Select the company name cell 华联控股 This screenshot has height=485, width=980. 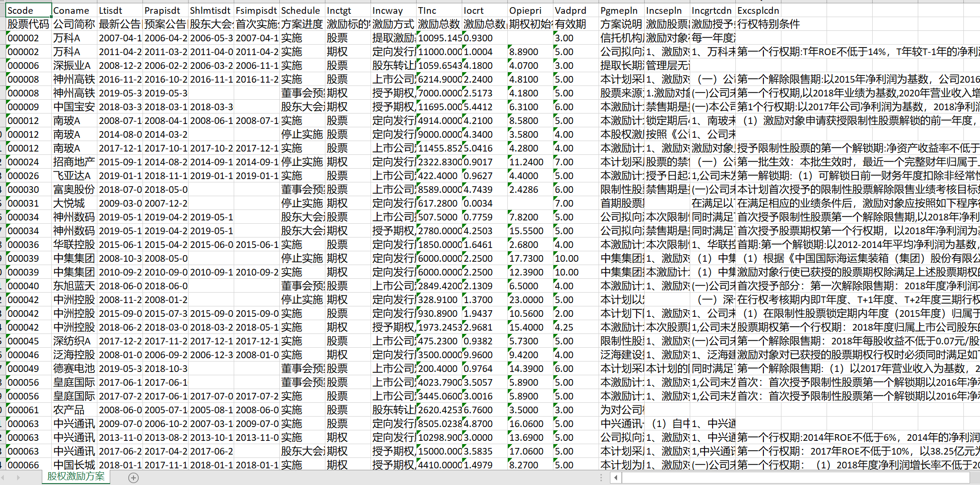pyautogui.click(x=74, y=245)
